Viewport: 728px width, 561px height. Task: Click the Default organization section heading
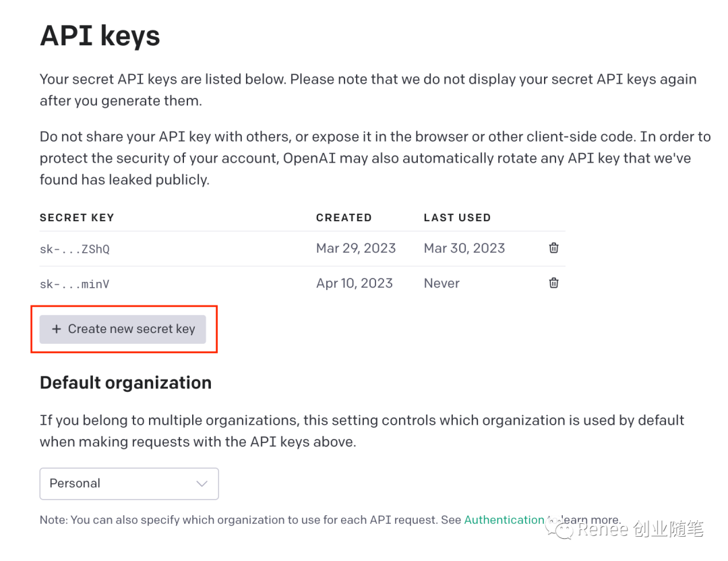[x=126, y=383]
